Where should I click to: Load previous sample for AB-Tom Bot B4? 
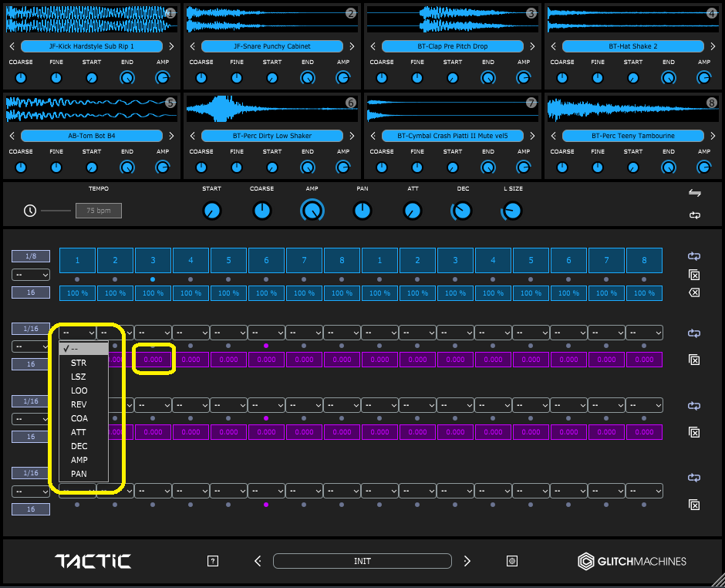click(12, 136)
